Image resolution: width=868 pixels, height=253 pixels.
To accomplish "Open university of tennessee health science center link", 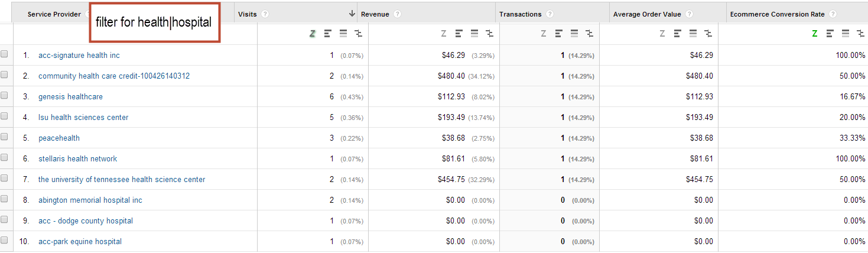I will pyautogui.click(x=122, y=179).
